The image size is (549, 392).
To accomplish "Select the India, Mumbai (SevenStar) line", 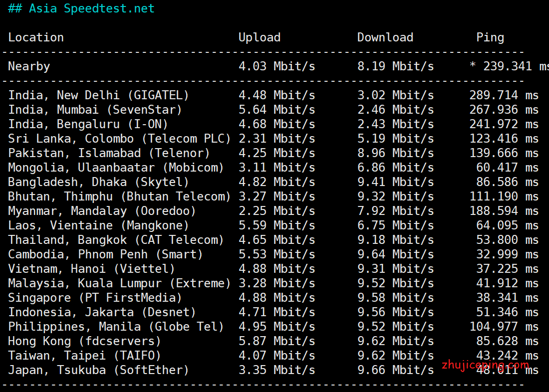I will pos(95,110).
